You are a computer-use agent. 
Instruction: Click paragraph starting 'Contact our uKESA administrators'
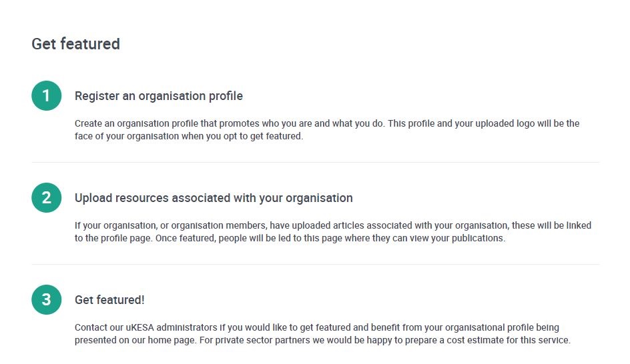[x=322, y=333]
